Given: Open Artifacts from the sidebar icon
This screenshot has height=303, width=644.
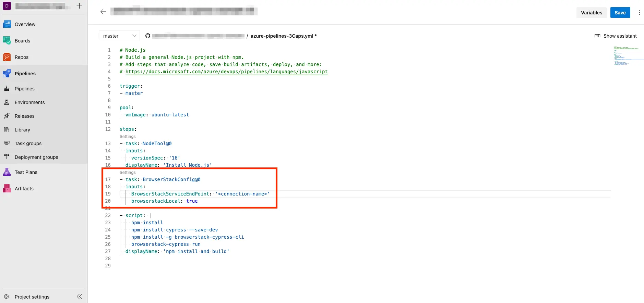Looking at the screenshot, I should tap(7, 189).
